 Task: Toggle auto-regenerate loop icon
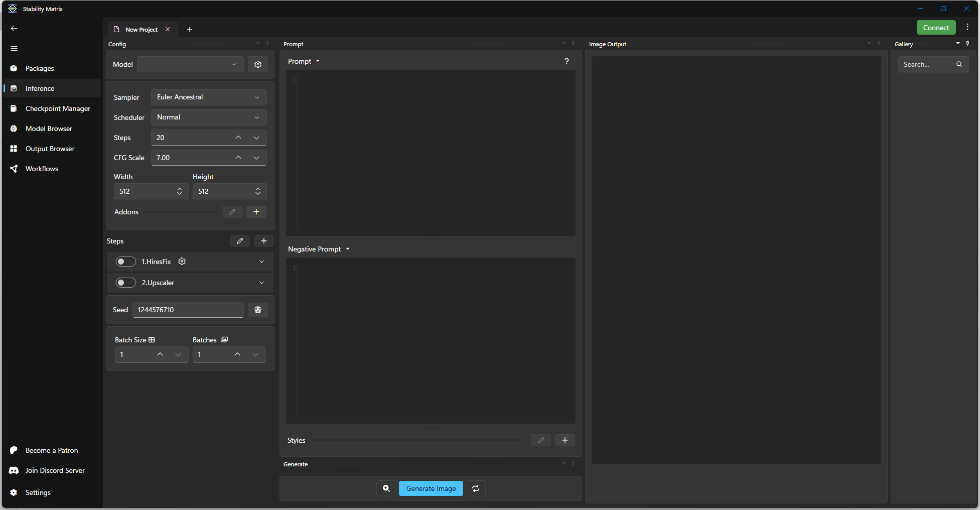pos(476,488)
